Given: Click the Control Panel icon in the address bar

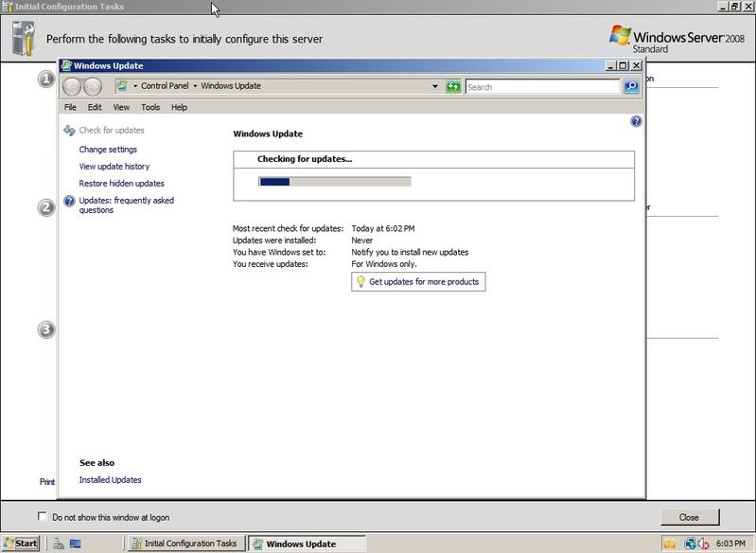Looking at the screenshot, I should click(x=122, y=86).
